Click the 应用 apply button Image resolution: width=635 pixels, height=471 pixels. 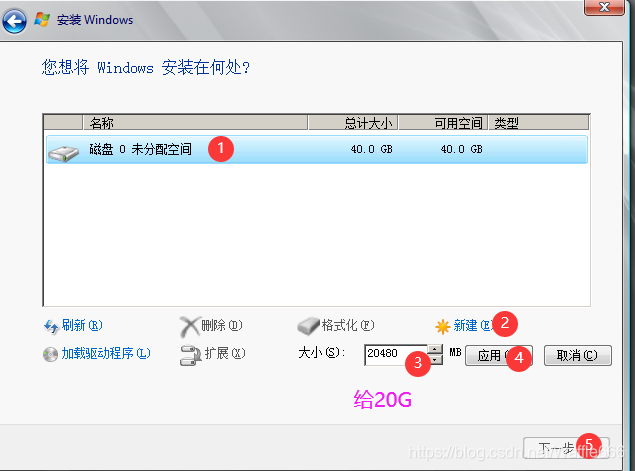[x=499, y=356]
